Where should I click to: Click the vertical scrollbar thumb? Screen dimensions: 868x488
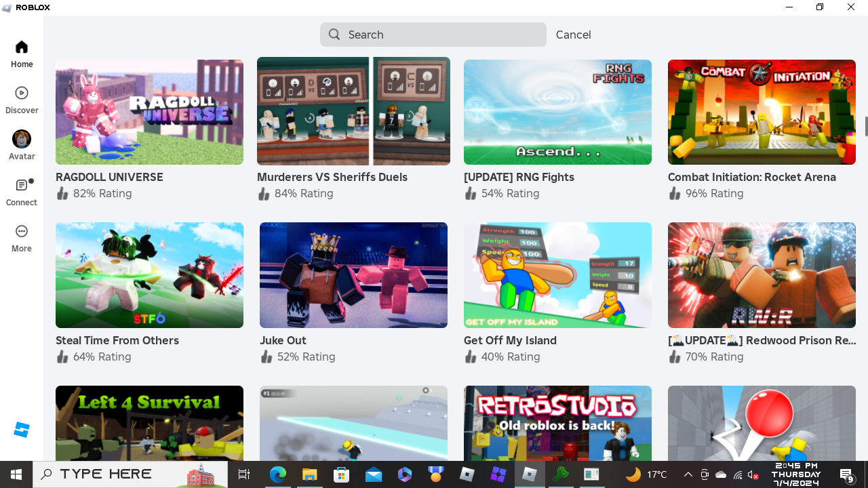click(x=865, y=126)
